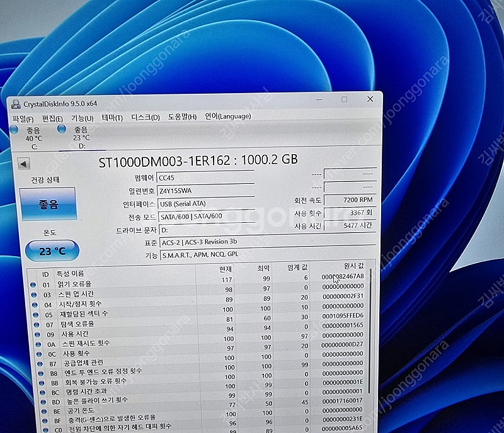Image resolution: width=504 pixels, height=433 pixels.
Task: Select the 재할당된 섹터 수 attribute row
Action: tap(199, 312)
